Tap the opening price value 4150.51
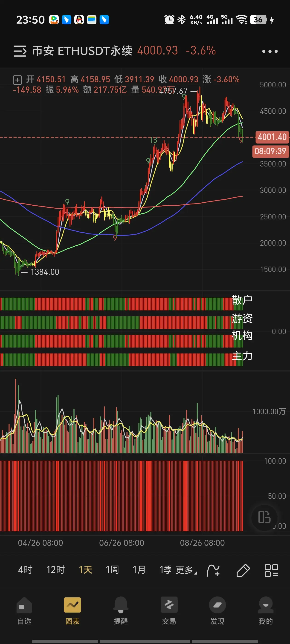 (x=51, y=80)
